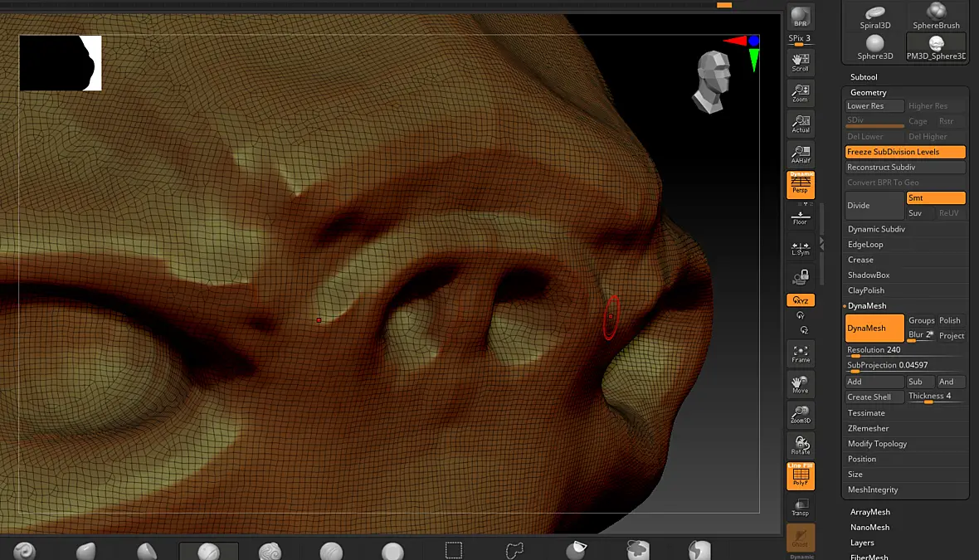Pick the Sphere3D tool
Image resolution: width=979 pixels, height=560 pixels.
pyautogui.click(x=874, y=47)
